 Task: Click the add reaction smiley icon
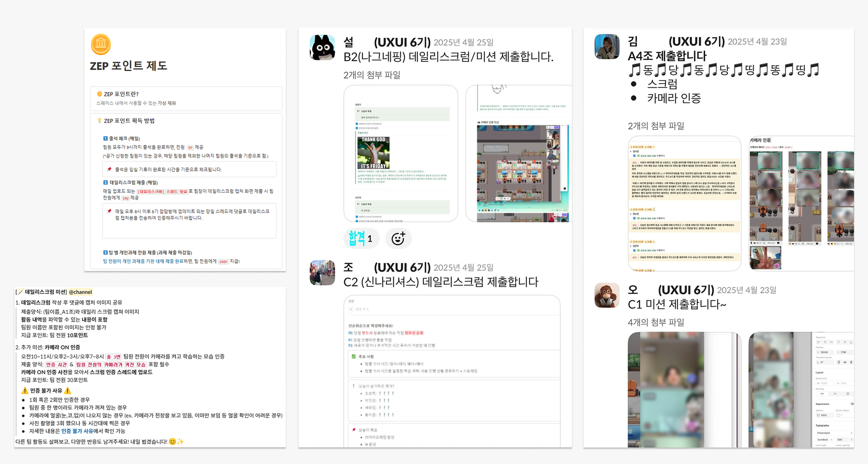point(398,238)
